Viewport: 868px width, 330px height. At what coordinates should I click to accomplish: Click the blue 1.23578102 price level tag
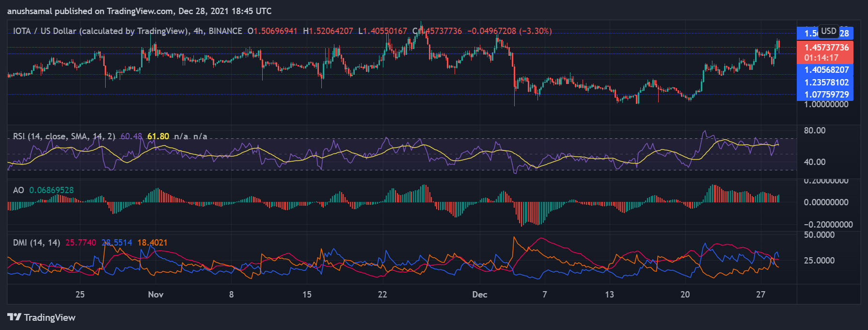tap(826, 82)
